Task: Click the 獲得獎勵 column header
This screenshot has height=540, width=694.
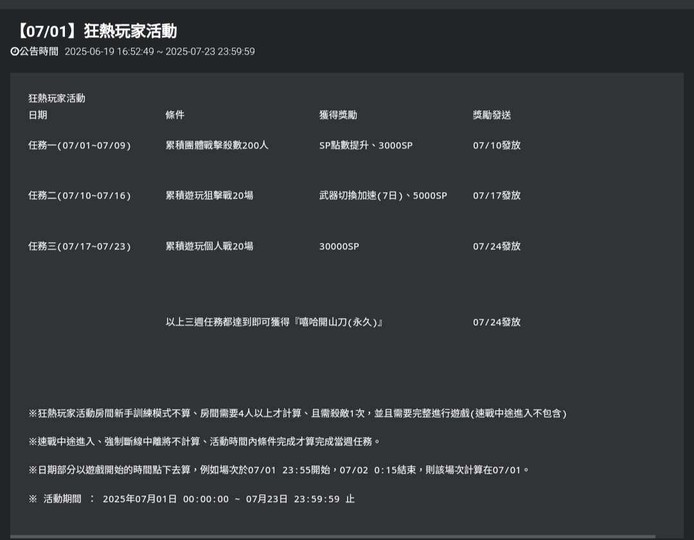Action: coord(338,115)
